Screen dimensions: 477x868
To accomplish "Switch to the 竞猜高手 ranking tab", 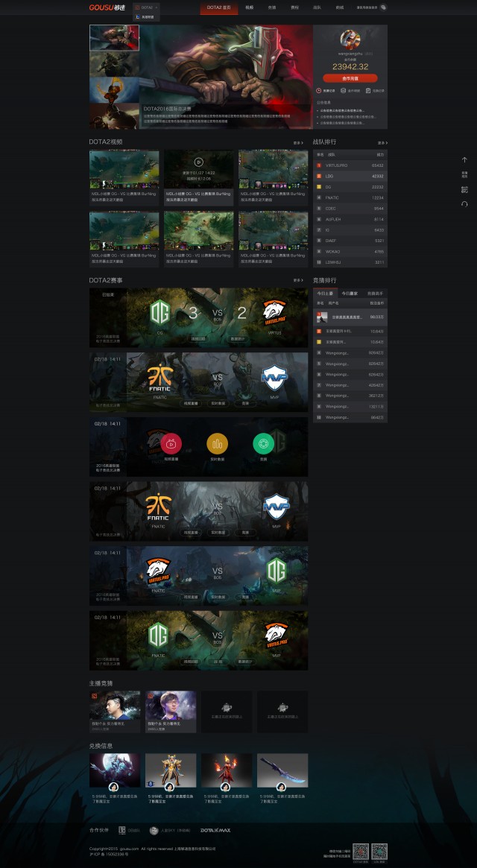I will pyautogui.click(x=375, y=294).
